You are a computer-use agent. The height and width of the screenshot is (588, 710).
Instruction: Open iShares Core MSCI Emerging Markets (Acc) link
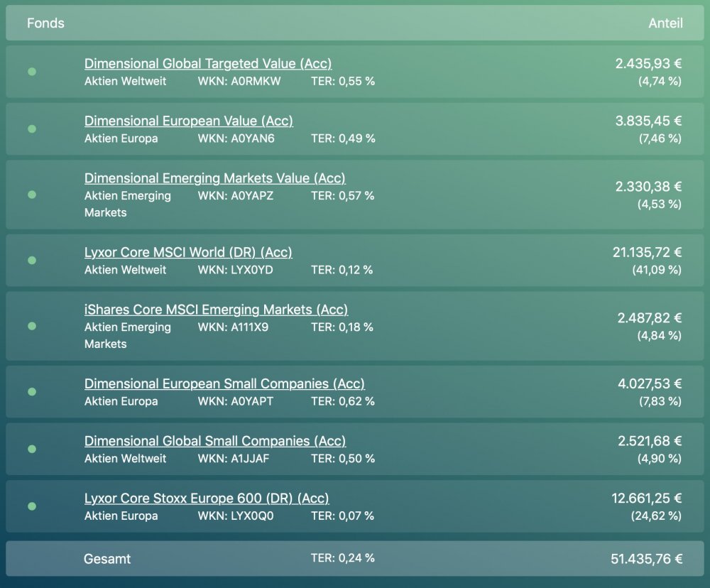(x=216, y=310)
